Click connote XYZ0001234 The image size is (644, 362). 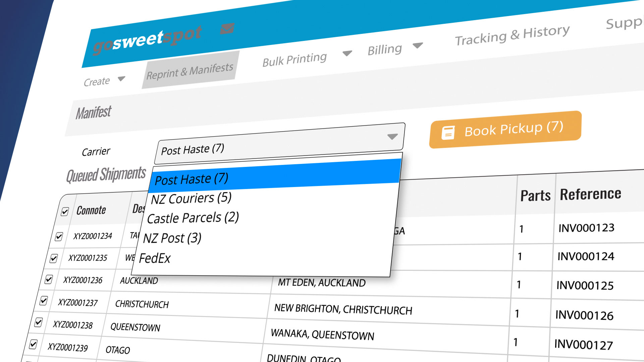(x=93, y=236)
